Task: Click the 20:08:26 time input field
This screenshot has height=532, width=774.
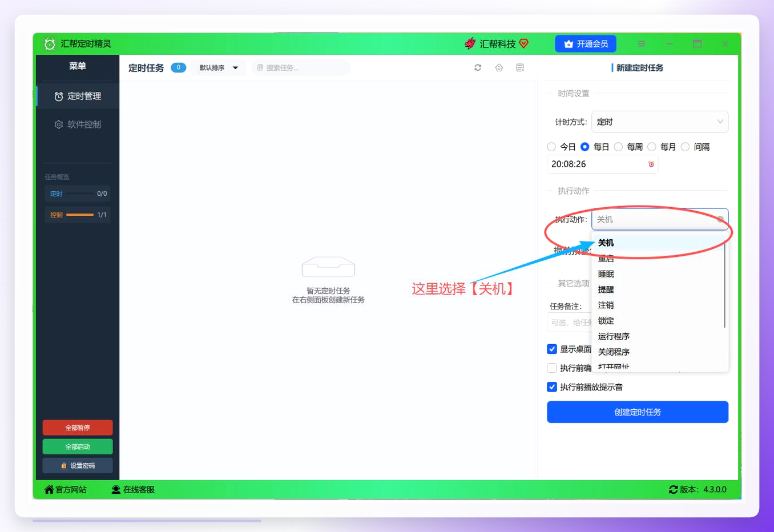Action: 602,164
